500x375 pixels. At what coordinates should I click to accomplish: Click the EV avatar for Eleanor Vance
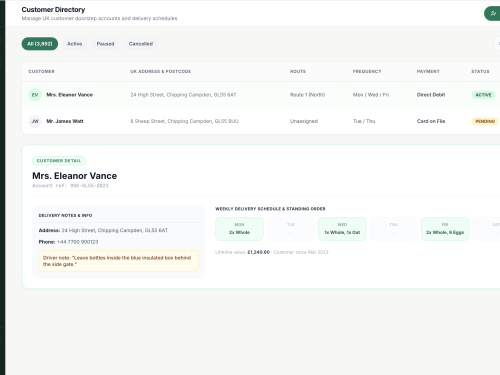35,95
